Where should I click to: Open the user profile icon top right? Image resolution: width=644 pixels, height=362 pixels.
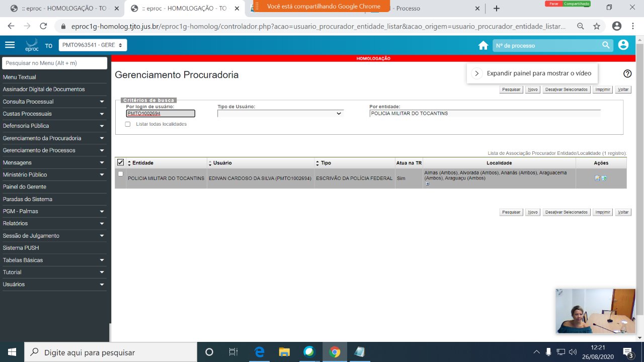pyautogui.click(x=623, y=45)
